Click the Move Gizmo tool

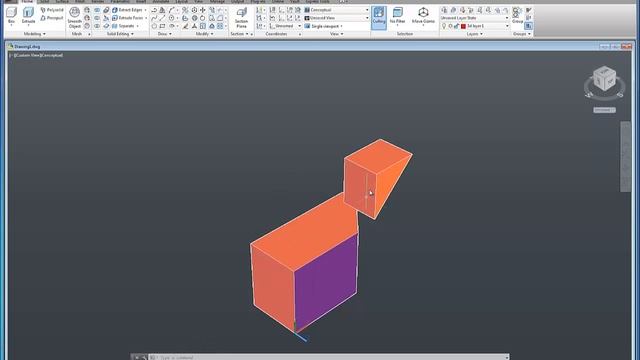[423, 16]
